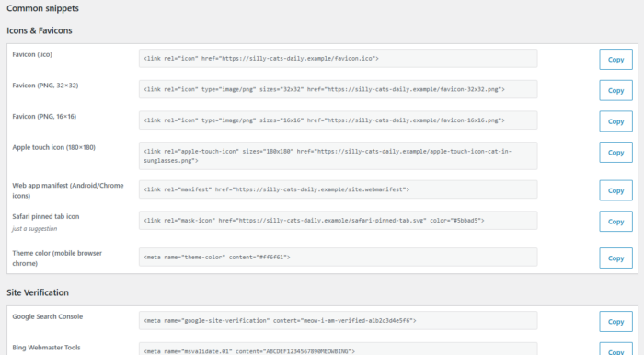Click the 'Google Search Console' label
Image resolution: width=644 pixels, height=355 pixels.
click(48, 316)
